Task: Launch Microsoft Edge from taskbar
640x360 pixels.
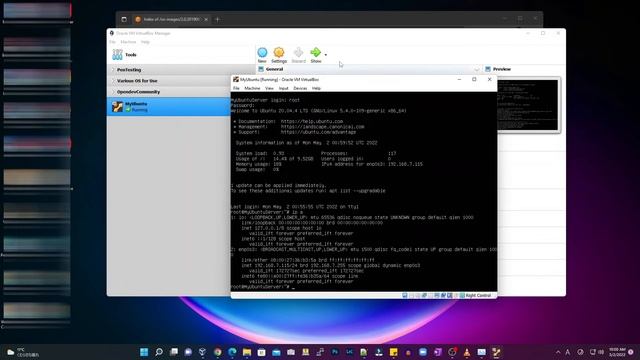Action: (232, 352)
